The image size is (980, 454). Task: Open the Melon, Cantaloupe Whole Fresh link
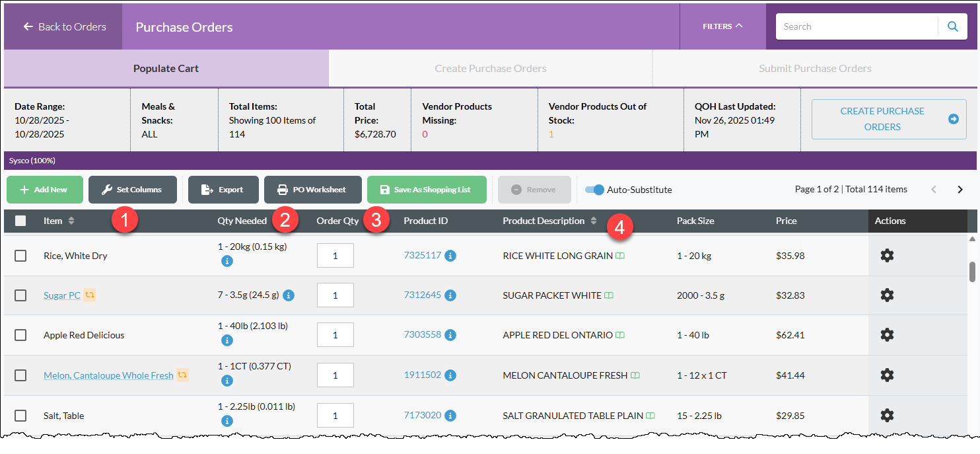pyautogui.click(x=108, y=375)
